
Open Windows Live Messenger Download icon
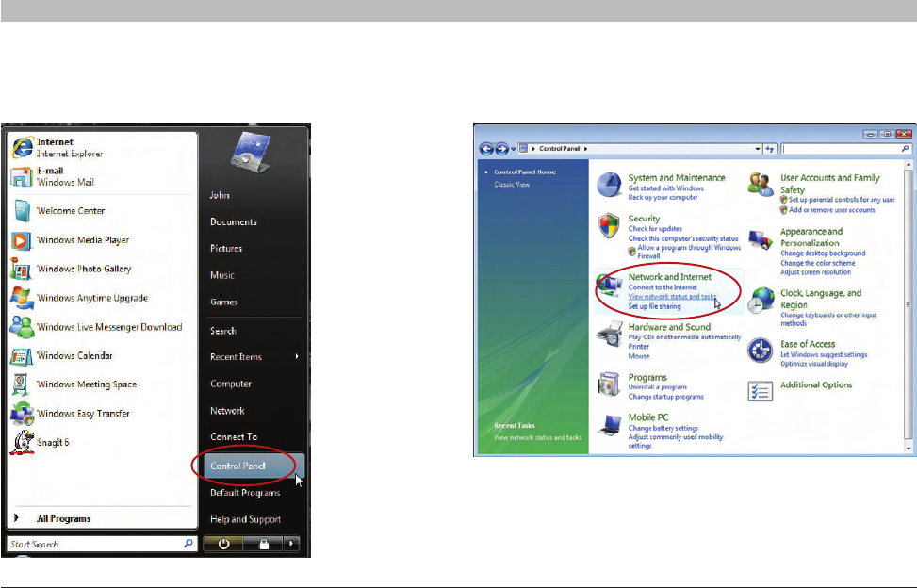[x=23, y=327]
